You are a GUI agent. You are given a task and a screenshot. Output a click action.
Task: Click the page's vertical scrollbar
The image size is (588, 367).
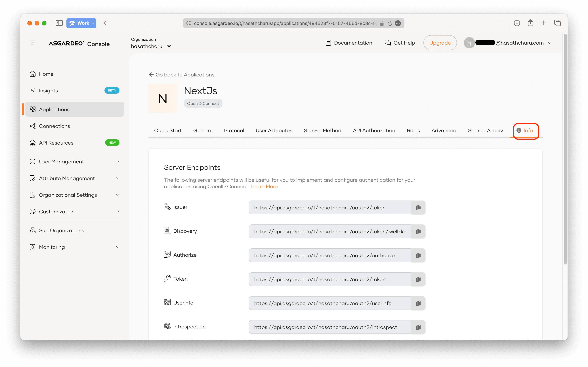tap(565, 149)
